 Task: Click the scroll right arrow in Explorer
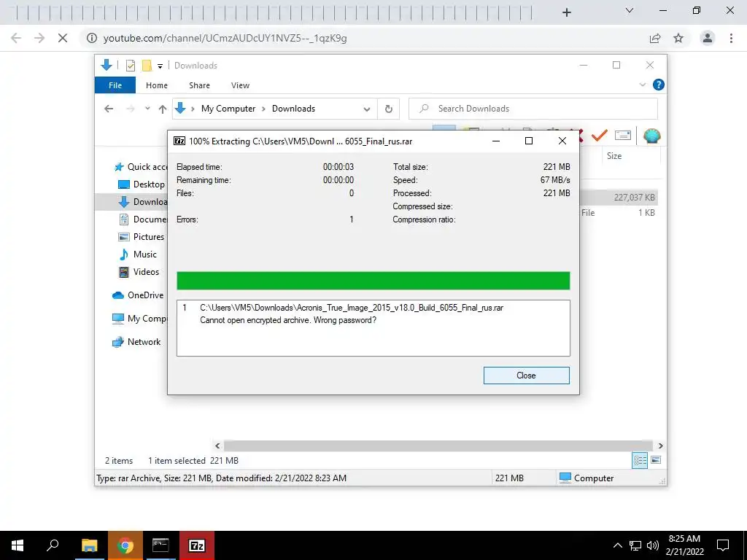click(660, 446)
